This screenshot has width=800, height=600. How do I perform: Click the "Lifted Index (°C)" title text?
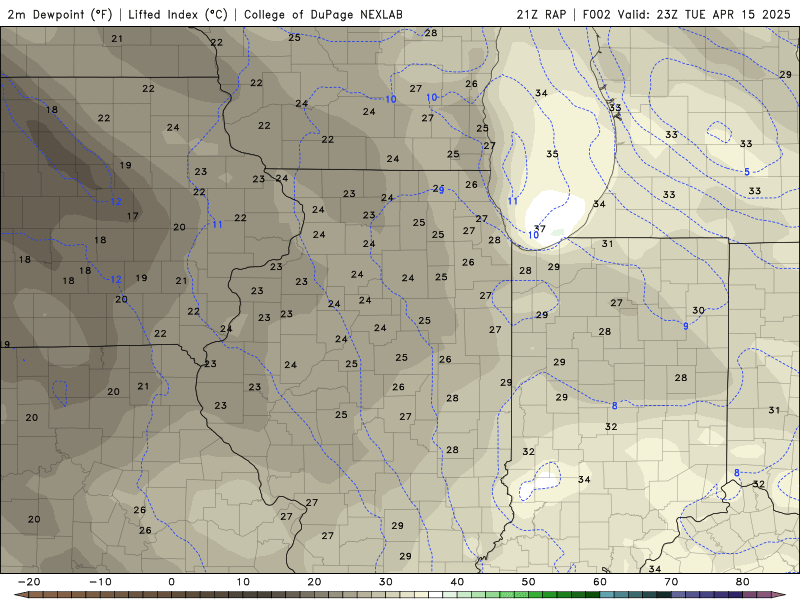click(178, 14)
